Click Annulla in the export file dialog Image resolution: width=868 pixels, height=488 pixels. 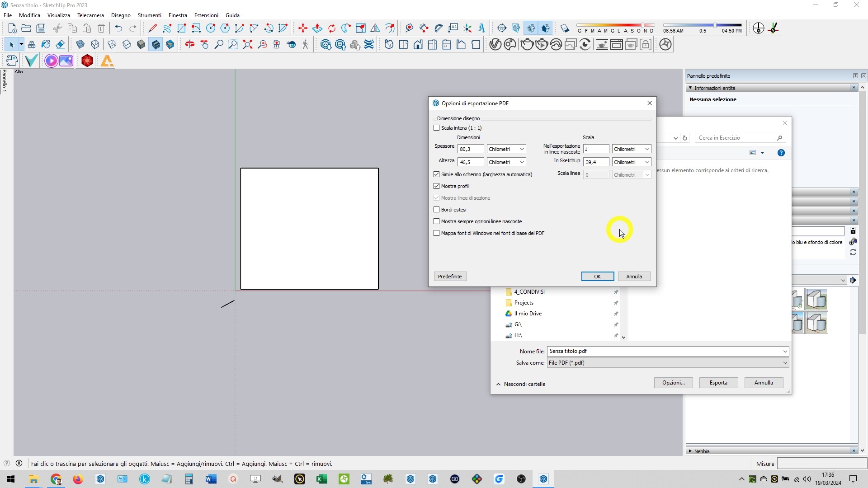[x=764, y=383]
